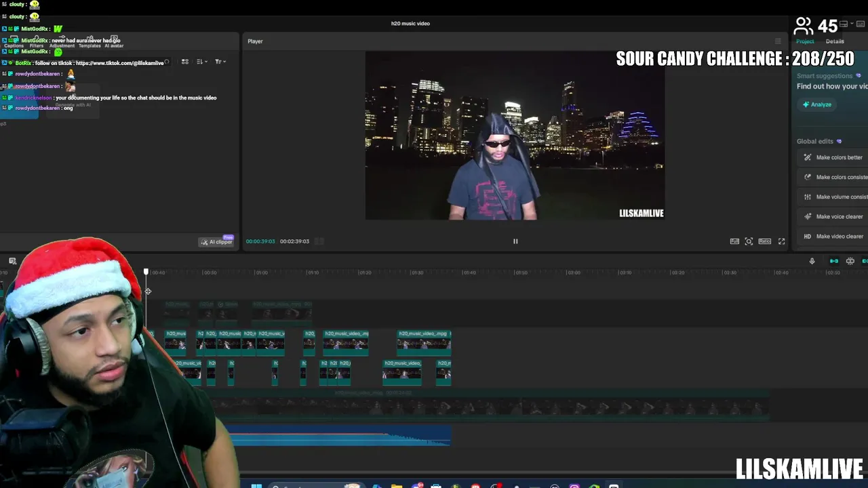Click the timeline playhead marker
Image resolution: width=868 pixels, height=488 pixels.
(x=146, y=272)
